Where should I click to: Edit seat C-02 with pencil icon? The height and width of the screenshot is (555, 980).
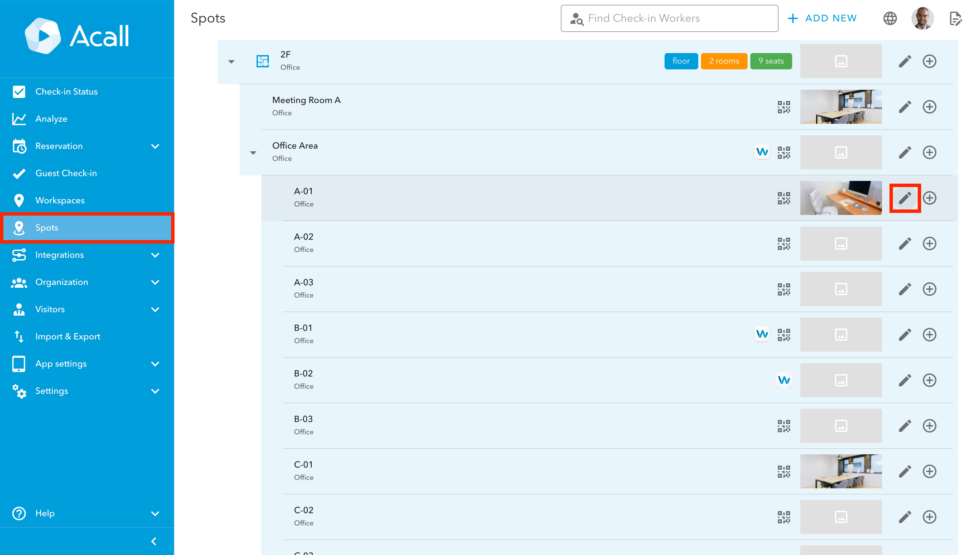tap(904, 517)
